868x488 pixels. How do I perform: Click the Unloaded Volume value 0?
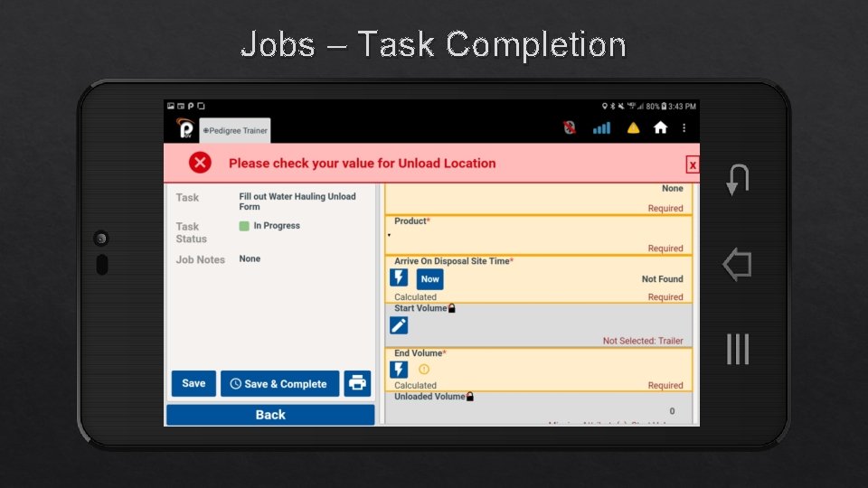click(672, 411)
